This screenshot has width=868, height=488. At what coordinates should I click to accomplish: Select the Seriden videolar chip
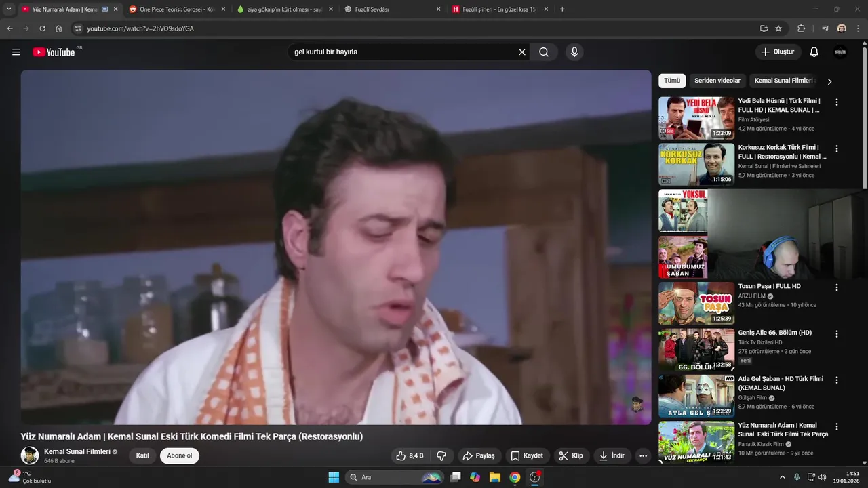pos(717,81)
